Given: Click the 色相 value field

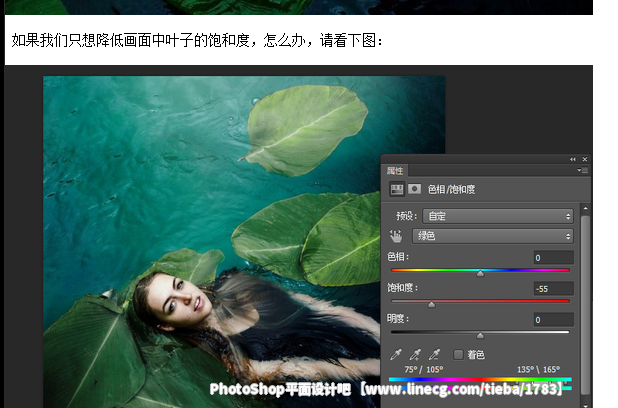Looking at the screenshot, I should pyautogui.click(x=553, y=258).
